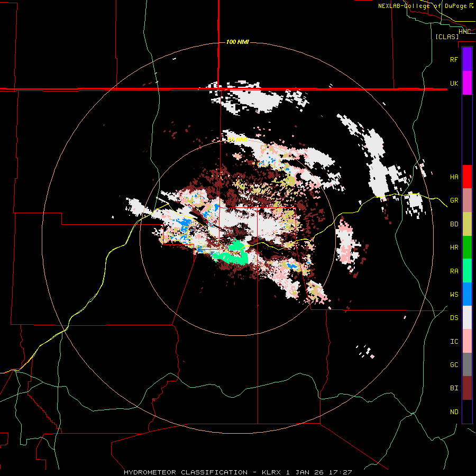476x476 pixels.
Task: Click the '50 NMI' range ring label
Action: (x=237, y=140)
